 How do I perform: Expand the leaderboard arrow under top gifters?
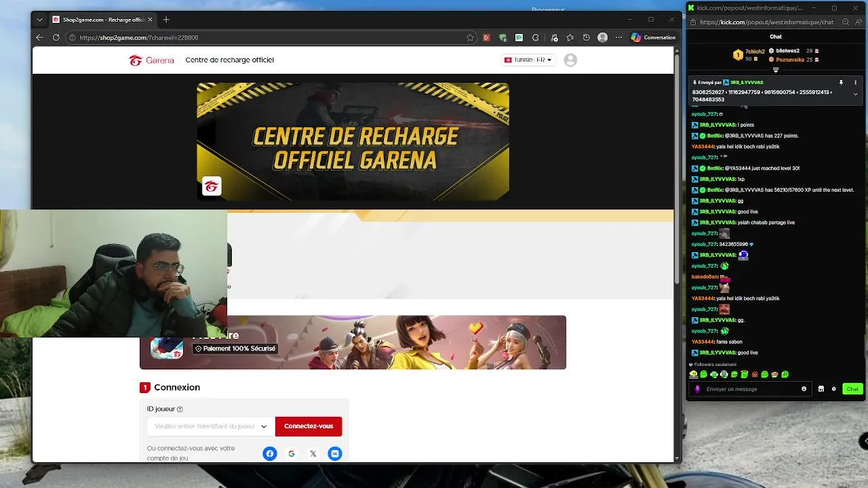point(776,70)
